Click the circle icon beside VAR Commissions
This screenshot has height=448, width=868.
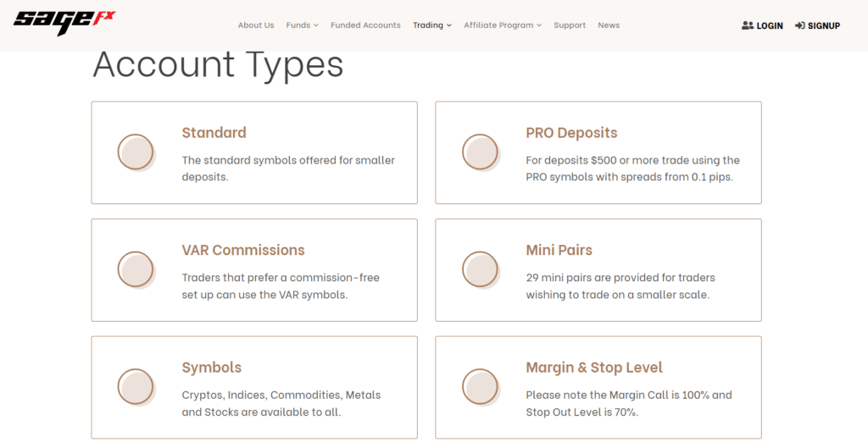point(136,269)
